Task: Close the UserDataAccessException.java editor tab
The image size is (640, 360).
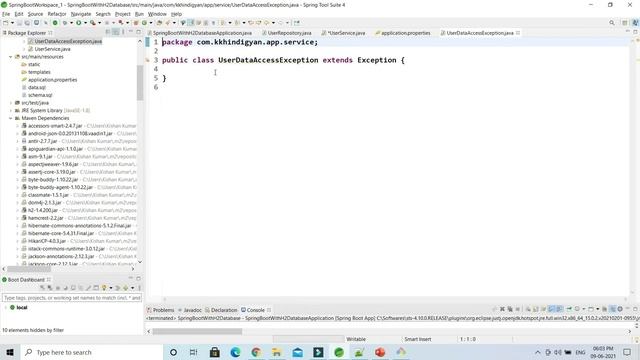Action: tap(518, 33)
